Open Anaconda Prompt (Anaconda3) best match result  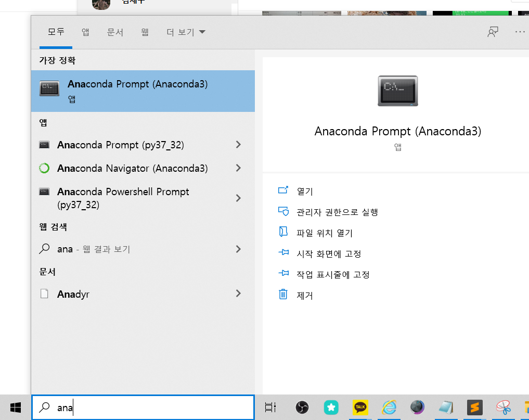143,91
